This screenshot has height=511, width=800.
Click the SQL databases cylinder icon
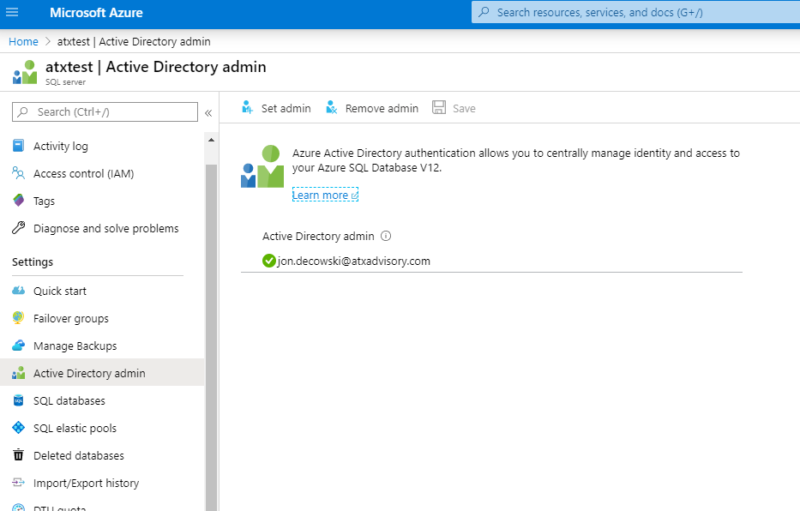tap(18, 400)
